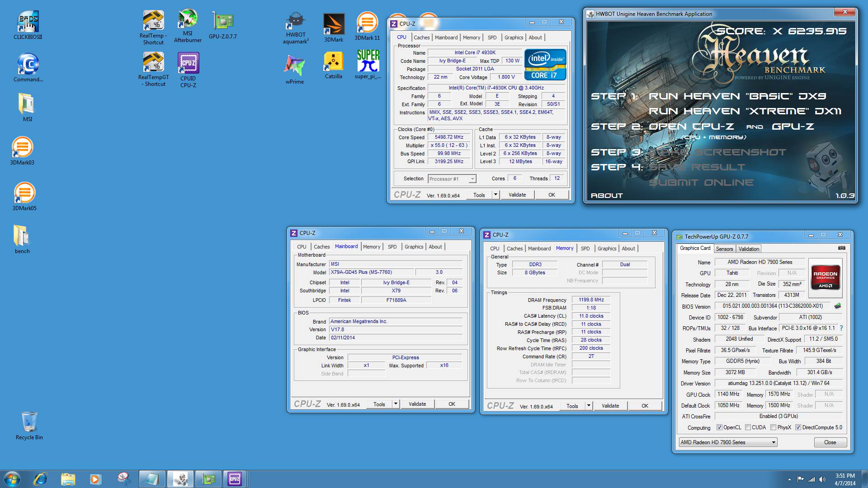Launch the 3DMark03 desktop shortcut

(22, 151)
